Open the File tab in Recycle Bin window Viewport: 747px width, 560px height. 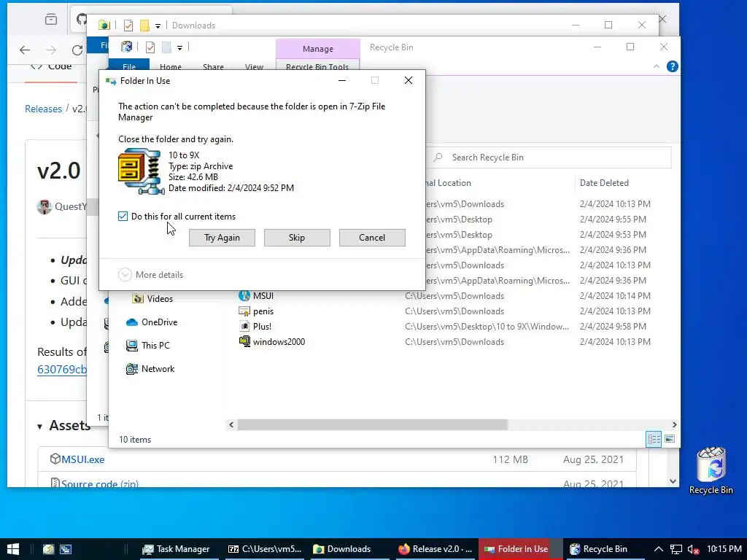129,66
